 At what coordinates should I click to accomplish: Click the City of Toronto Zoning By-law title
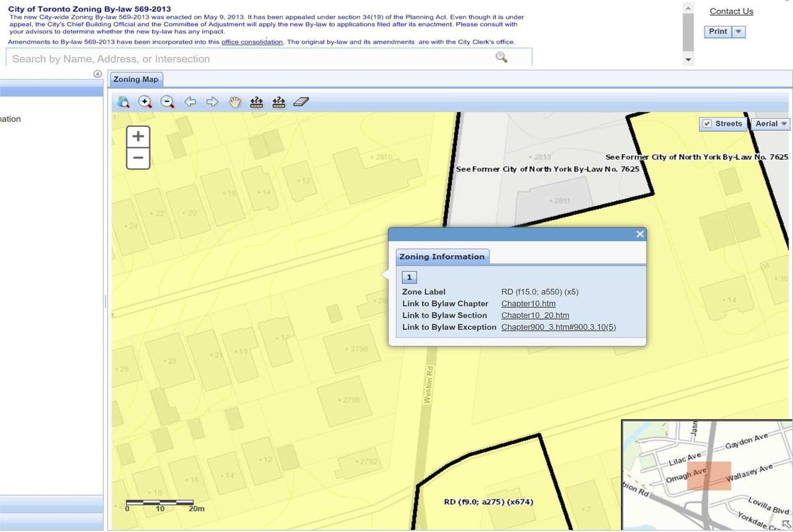point(89,9)
